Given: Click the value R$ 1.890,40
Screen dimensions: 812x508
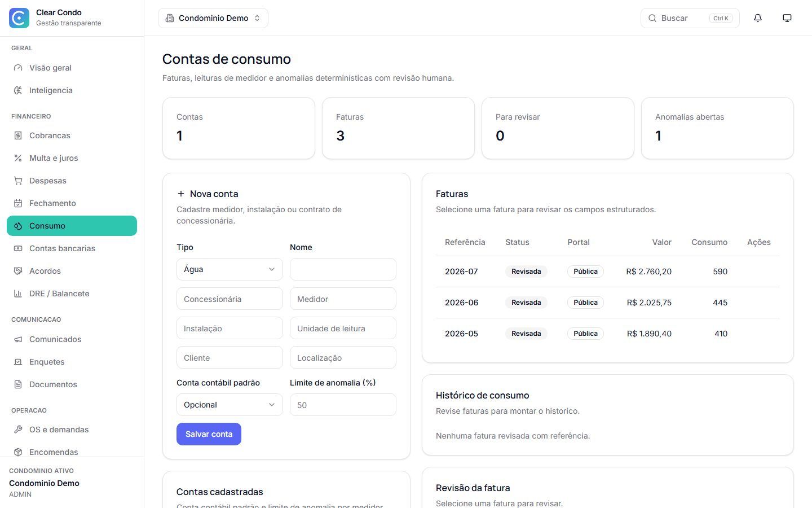Looking at the screenshot, I should [x=649, y=334].
